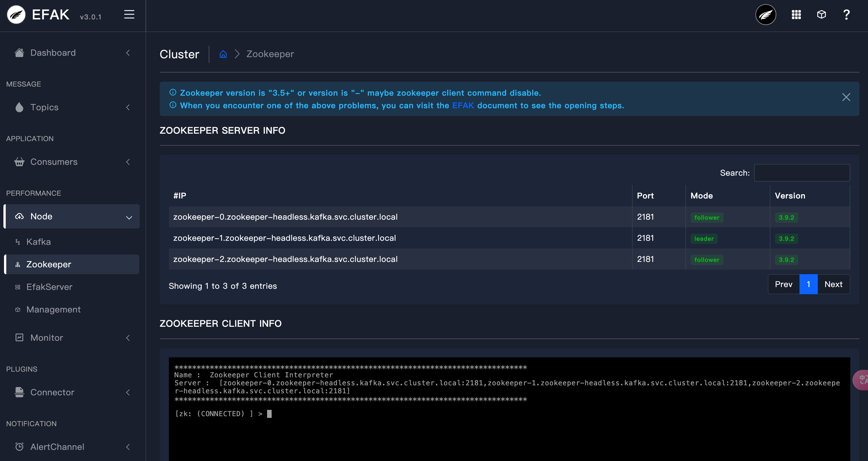Click the Dashboard house icon

point(19,53)
